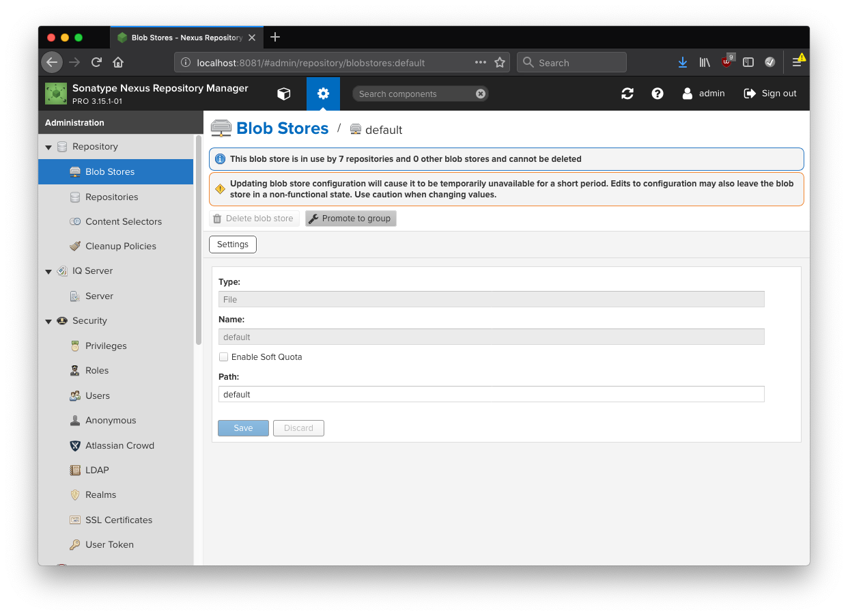The image size is (848, 616).
Task: Bookmark this page with the star
Action: click(x=500, y=62)
